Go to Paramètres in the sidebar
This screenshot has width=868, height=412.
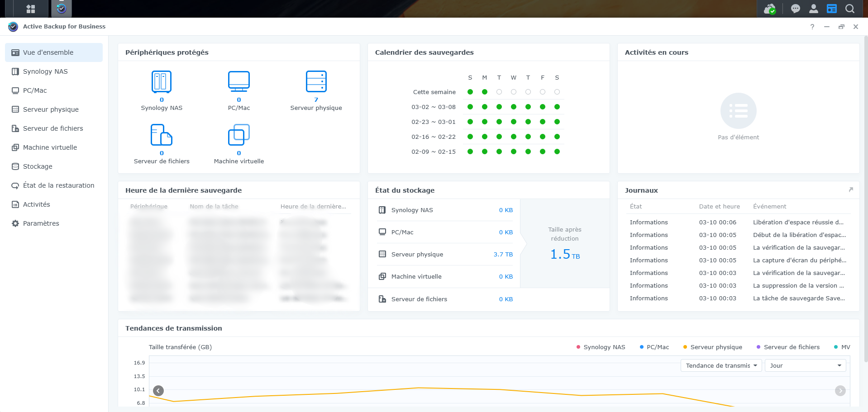[41, 223]
